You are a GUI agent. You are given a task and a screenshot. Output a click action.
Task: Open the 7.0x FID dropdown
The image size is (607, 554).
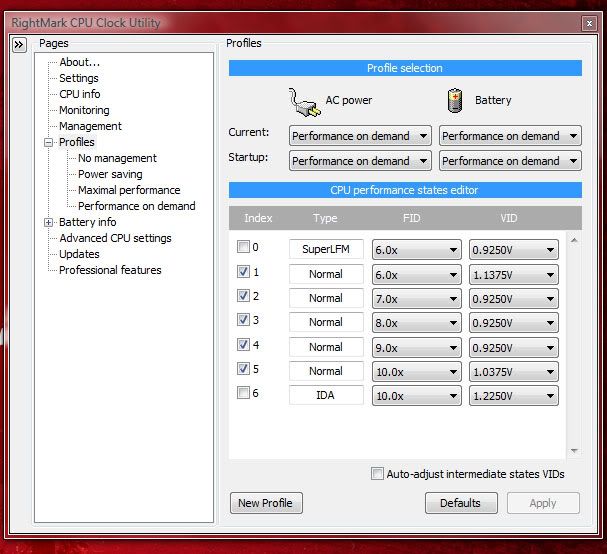click(417, 298)
